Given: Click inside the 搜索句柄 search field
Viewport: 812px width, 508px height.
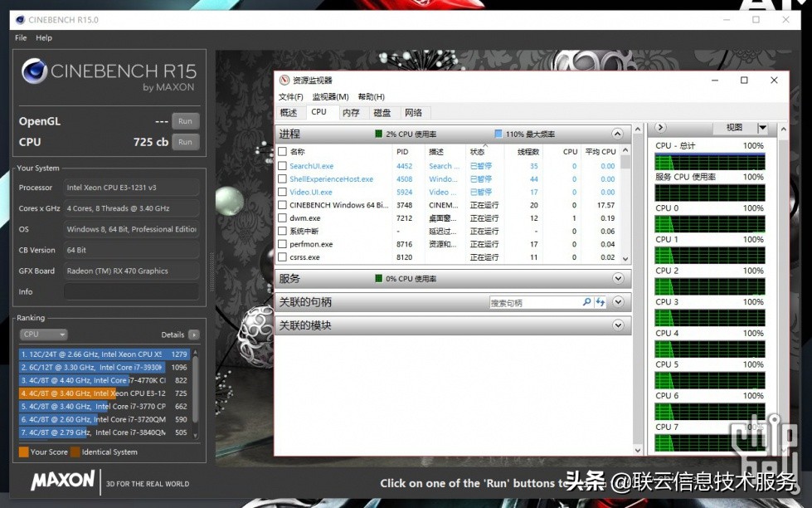Looking at the screenshot, I should click(x=534, y=303).
